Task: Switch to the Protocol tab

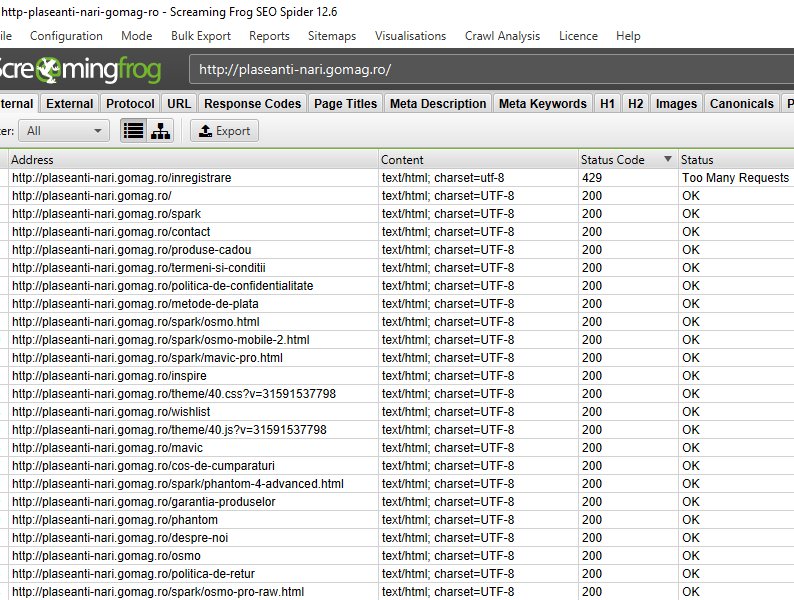Action: [130, 103]
